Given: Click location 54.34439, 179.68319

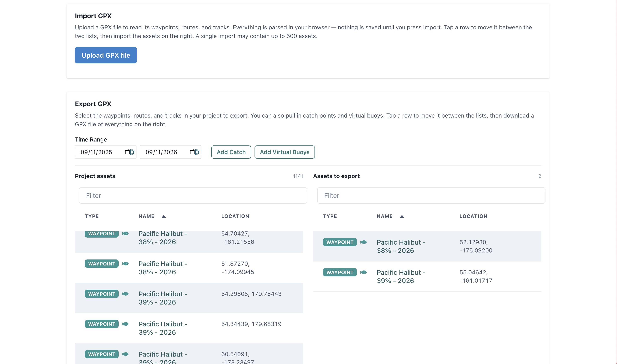Looking at the screenshot, I should [251, 324].
